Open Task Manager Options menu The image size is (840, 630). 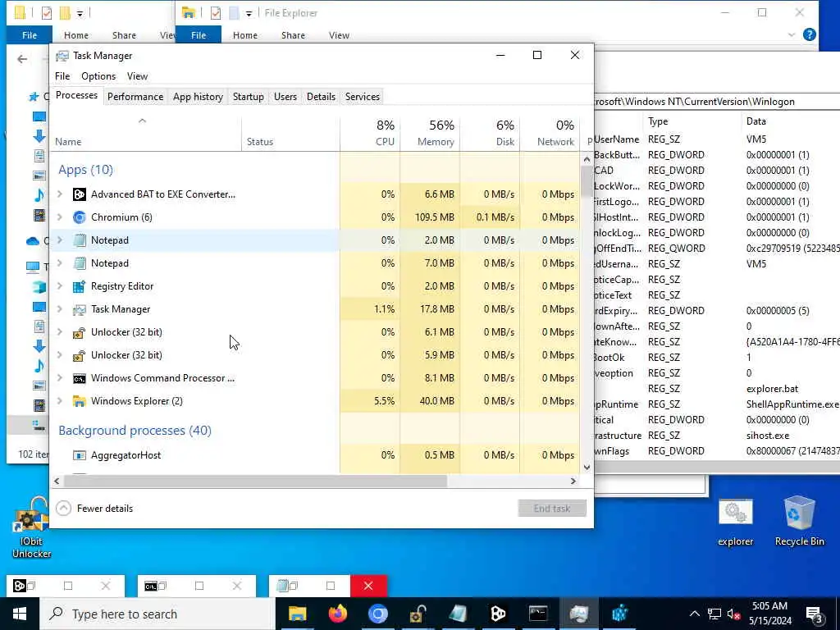pos(98,76)
